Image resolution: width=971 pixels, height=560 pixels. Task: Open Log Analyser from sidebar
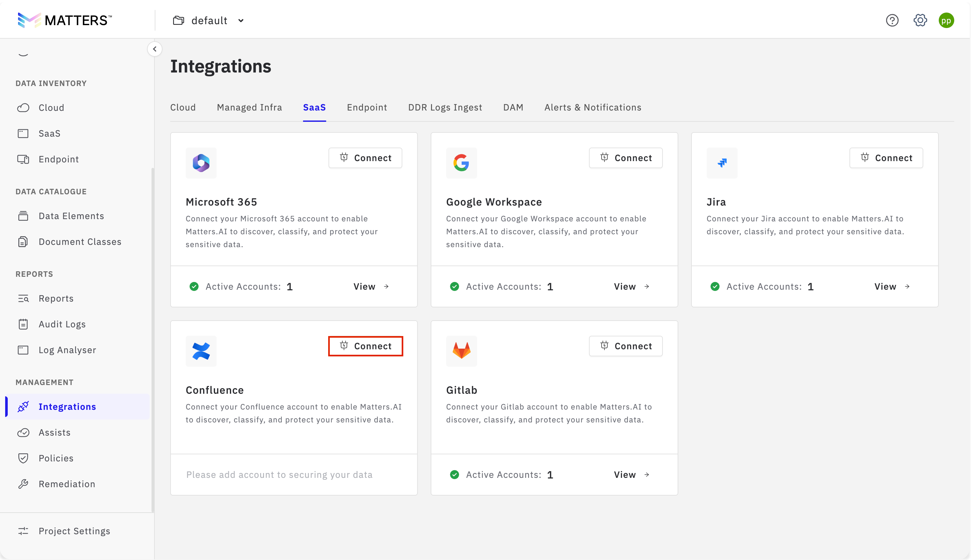(x=67, y=350)
